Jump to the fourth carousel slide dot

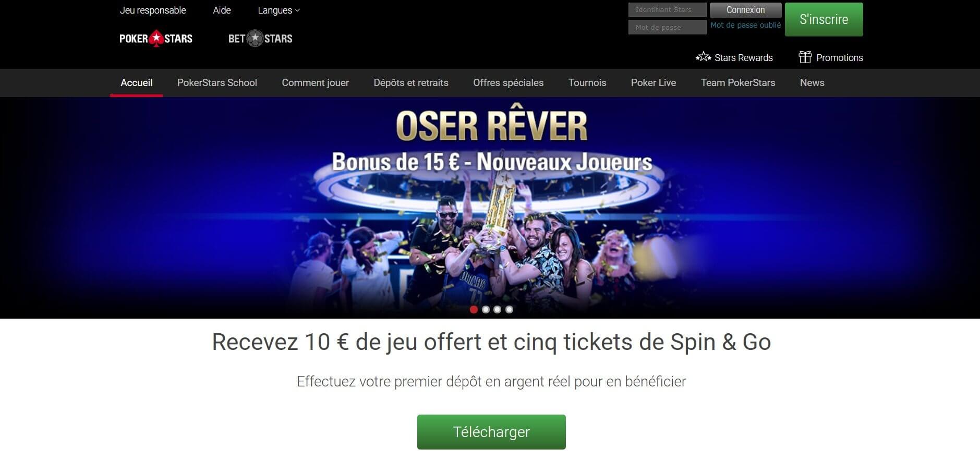pyautogui.click(x=510, y=309)
